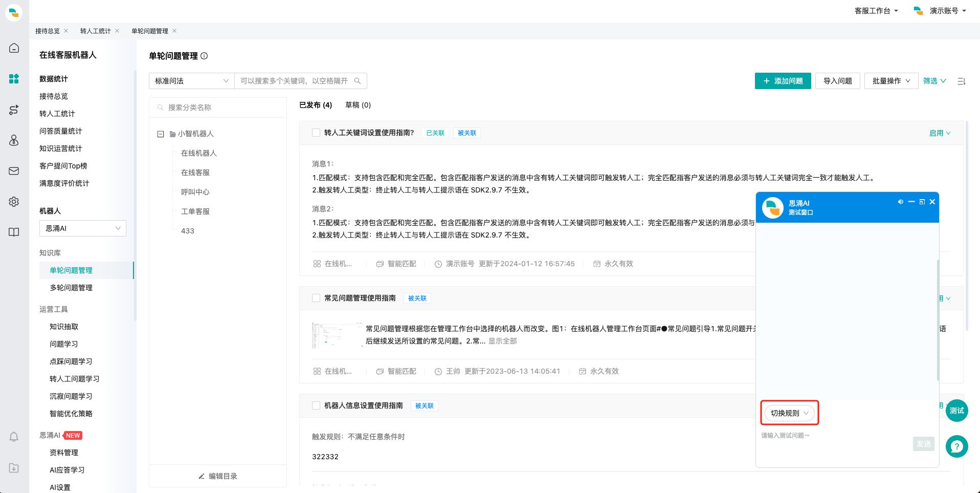Open 问答质量统计 in the sidebar

(x=61, y=131)
